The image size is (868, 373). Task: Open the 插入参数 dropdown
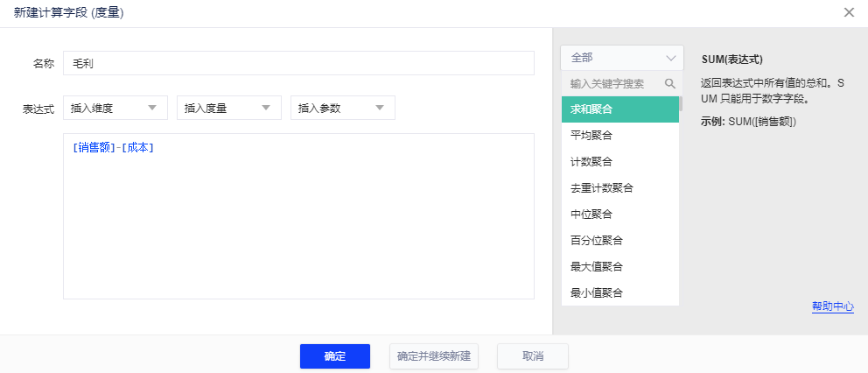pyautogui.click(x=342, y=108)
